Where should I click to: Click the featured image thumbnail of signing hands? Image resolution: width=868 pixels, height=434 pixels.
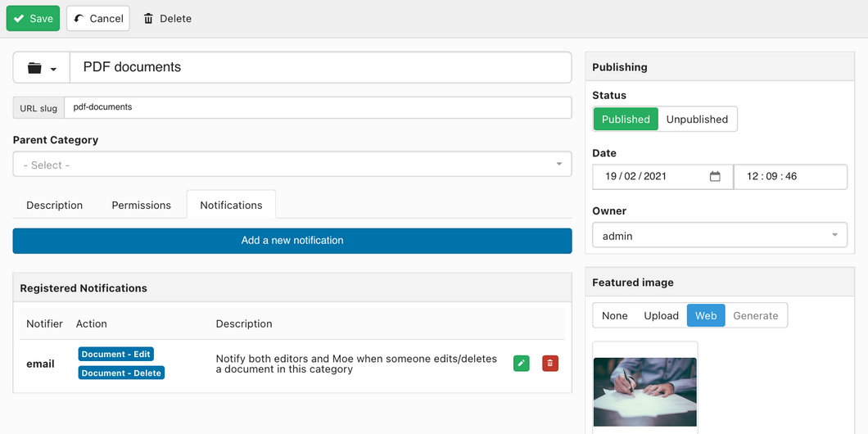click(x=645, y=392)
